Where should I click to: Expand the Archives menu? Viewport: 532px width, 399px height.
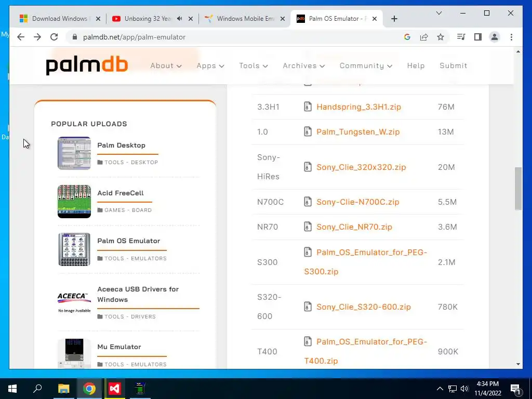(303, 65)
